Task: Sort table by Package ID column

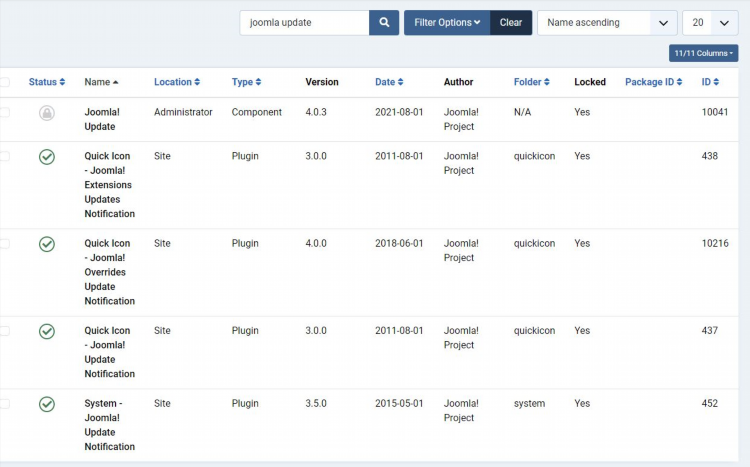Action: [653, 82]
